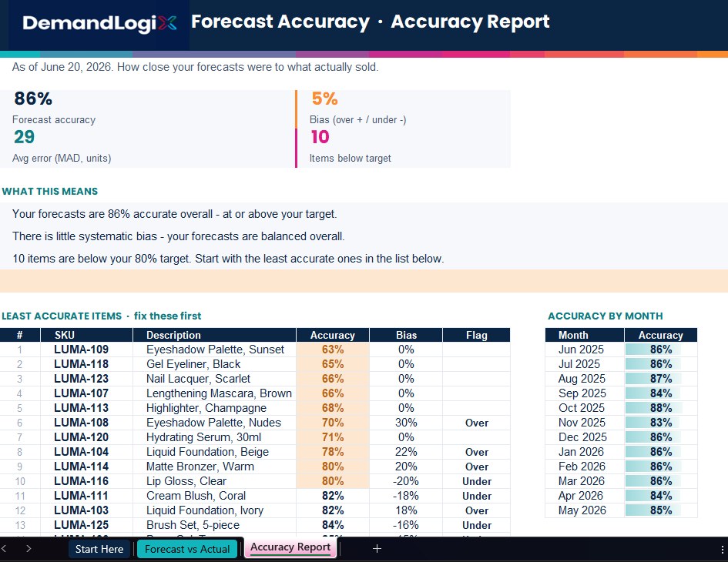Image resolution: width=728 pixels, height=562 pixels.
Task: Select the Accuracy Report sheet tab
Action: [290, 547]
